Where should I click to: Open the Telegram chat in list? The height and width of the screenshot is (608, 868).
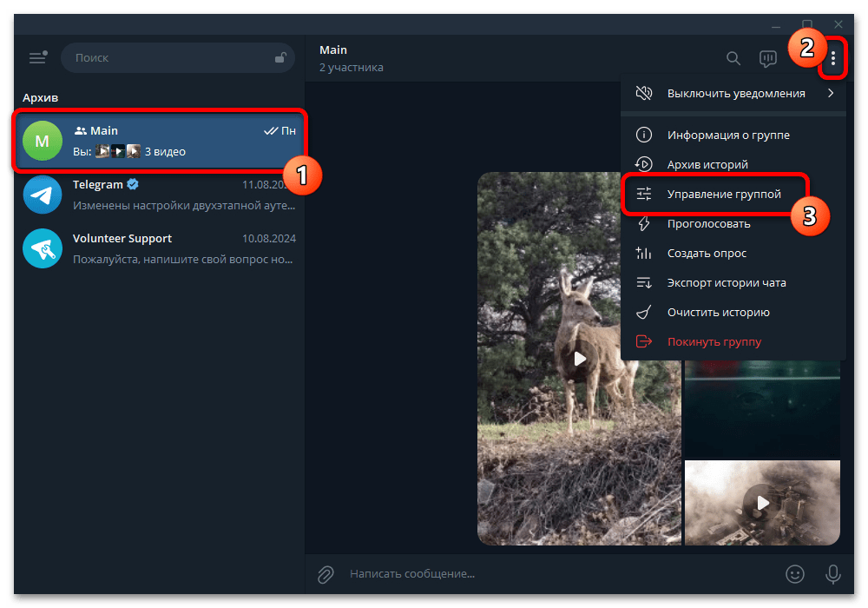159,195
